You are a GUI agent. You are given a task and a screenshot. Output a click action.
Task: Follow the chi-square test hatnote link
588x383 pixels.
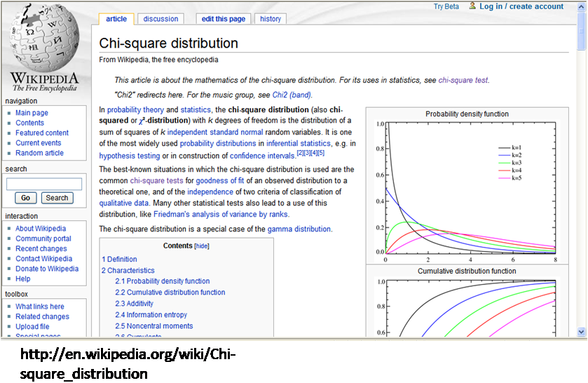coord(463,80)
